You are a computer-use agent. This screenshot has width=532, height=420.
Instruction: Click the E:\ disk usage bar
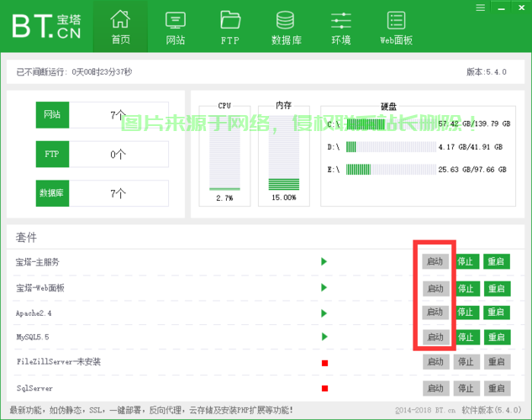click(x=391, y=170)
